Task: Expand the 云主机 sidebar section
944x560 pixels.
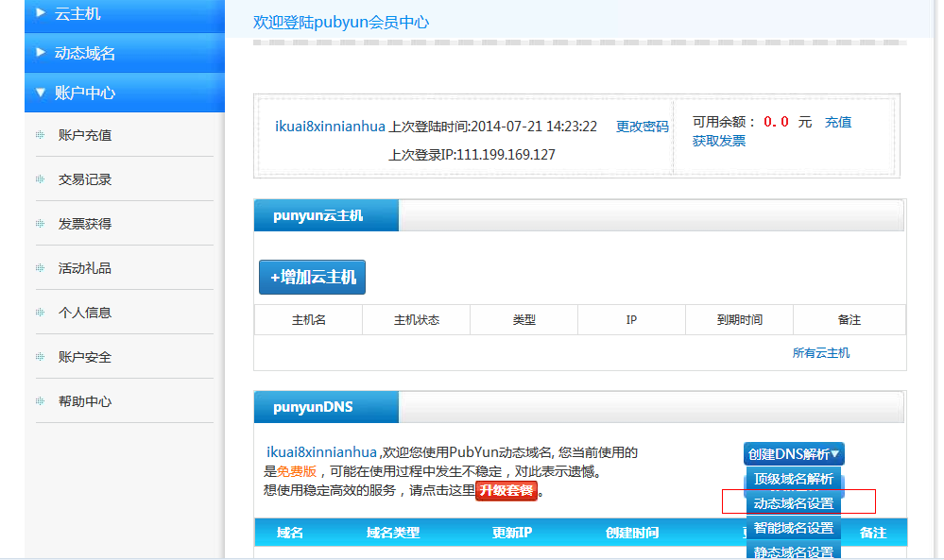Action: pos(125,14)
